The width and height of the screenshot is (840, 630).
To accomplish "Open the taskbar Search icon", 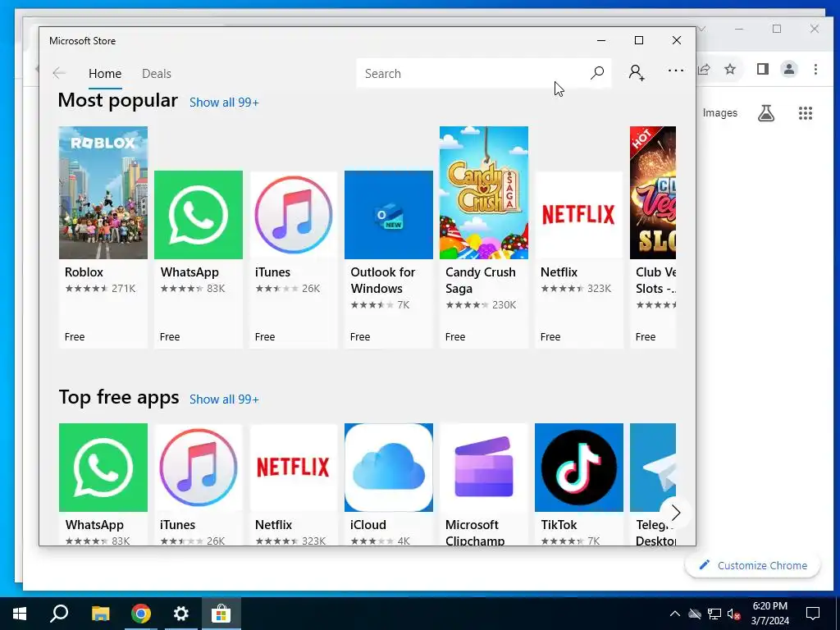I will (59, 614).
